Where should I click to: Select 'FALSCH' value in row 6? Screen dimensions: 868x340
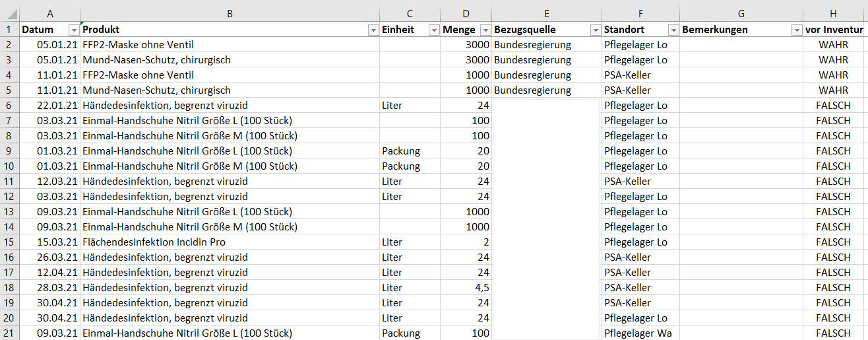[x=834, y=106]
